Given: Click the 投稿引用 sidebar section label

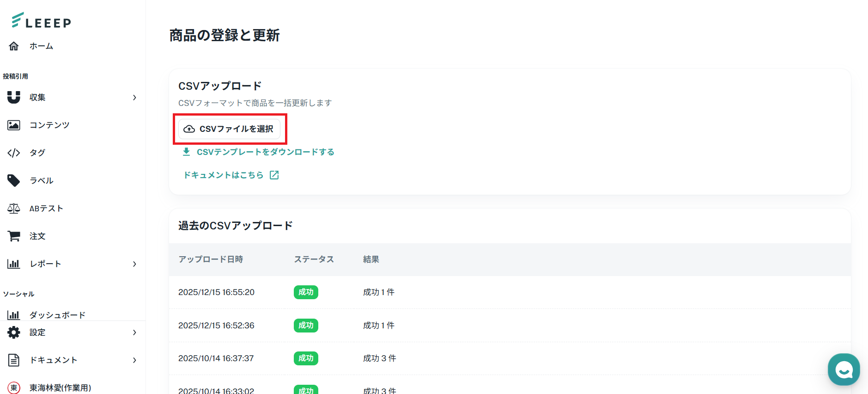Looking at the screenshot, I should tap(15, 76).
